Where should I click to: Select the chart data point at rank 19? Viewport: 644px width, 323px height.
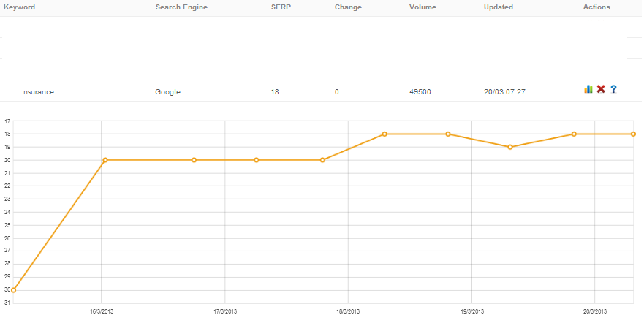[510, 147]
